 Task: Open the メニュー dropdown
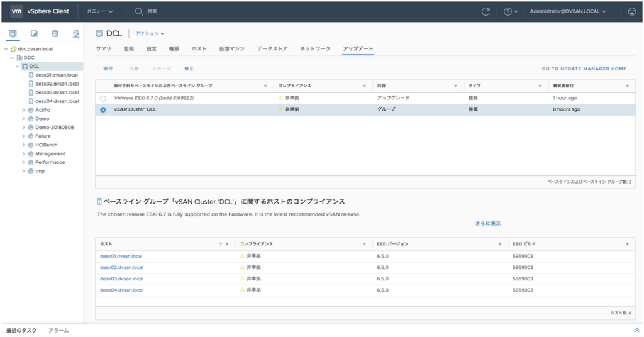pyautogui.click(x=99, y=11)
